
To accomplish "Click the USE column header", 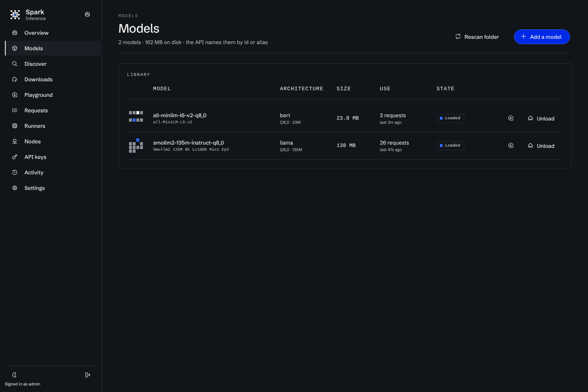I will [x=385, y=89].
